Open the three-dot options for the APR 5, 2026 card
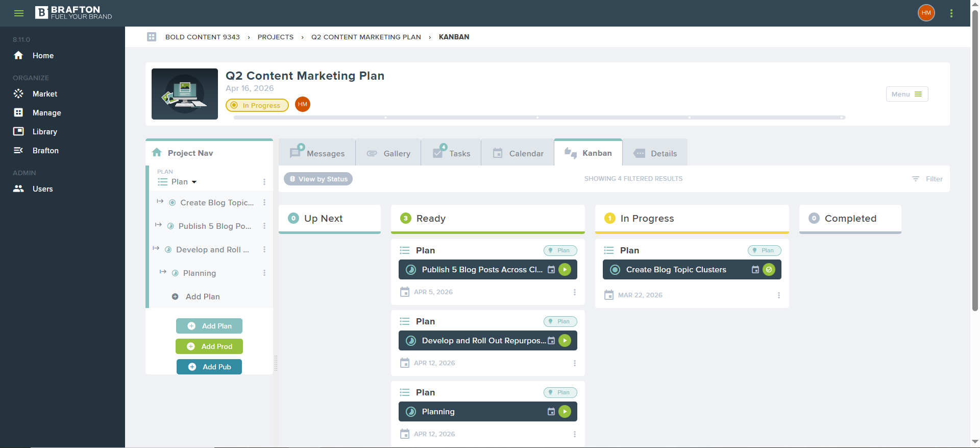The image size is (980, 448). [x=575, y=292]
